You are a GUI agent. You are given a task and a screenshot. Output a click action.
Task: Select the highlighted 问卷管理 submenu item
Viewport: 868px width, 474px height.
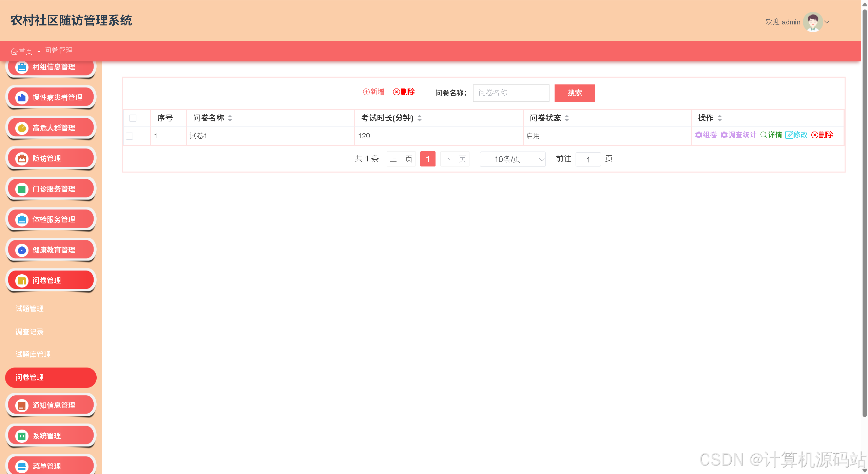51,377
